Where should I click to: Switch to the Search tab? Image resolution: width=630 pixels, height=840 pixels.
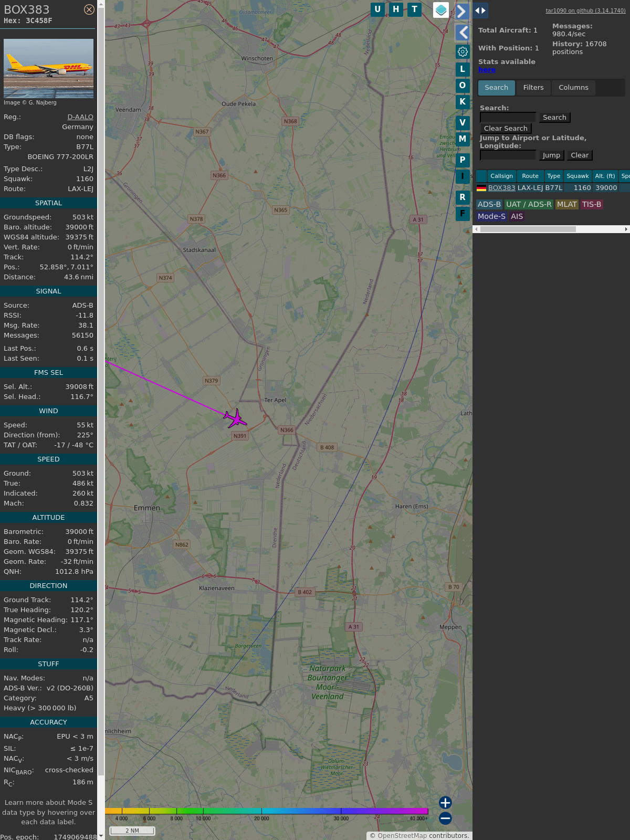click(497, 88)
